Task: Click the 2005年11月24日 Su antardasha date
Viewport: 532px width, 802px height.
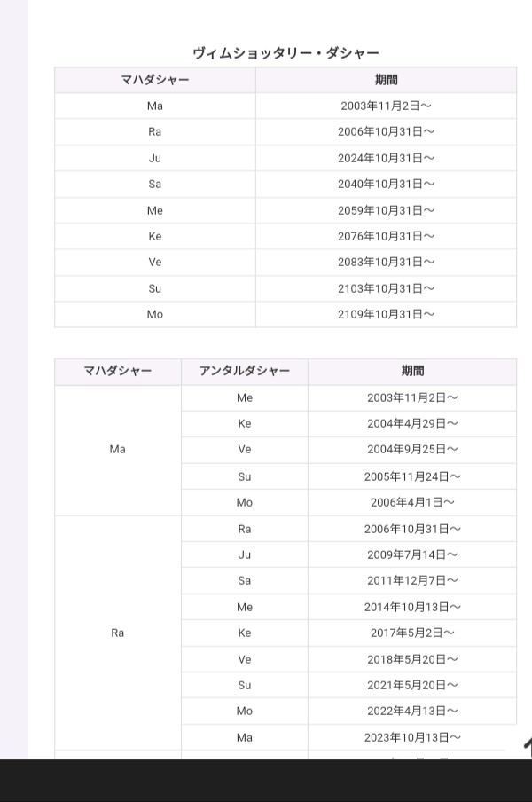Action: tap(412, 476)
